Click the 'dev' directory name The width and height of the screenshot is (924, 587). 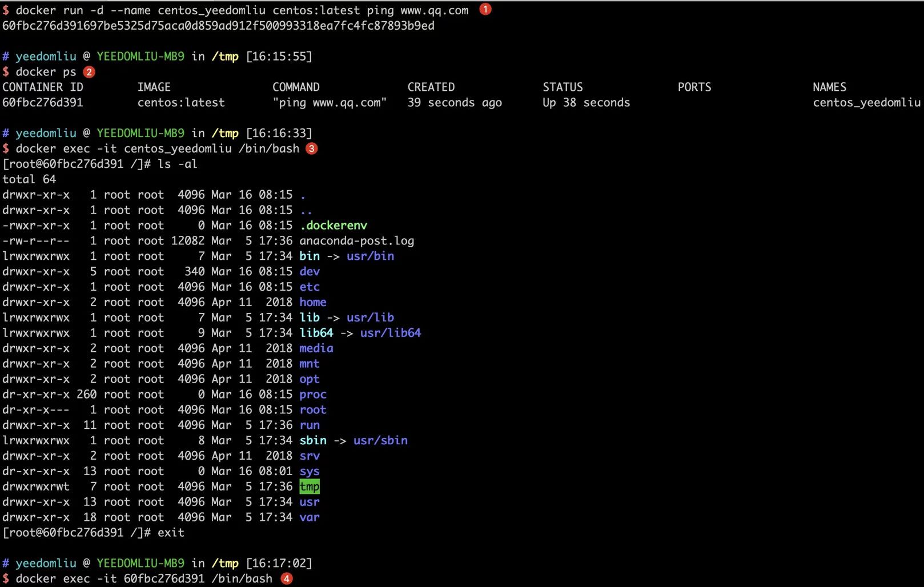310,272
